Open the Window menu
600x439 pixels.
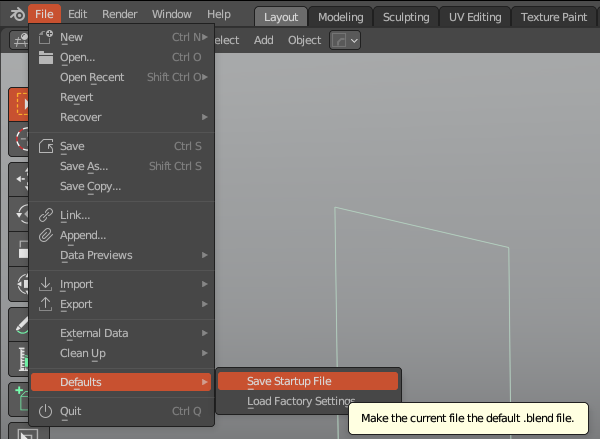tap(172, 14)
